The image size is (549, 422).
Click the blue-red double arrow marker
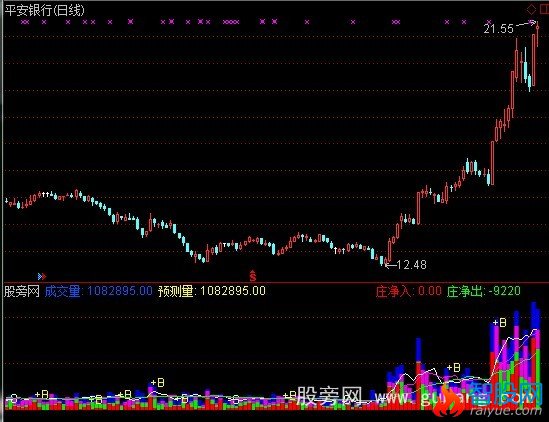click(42, 277)
